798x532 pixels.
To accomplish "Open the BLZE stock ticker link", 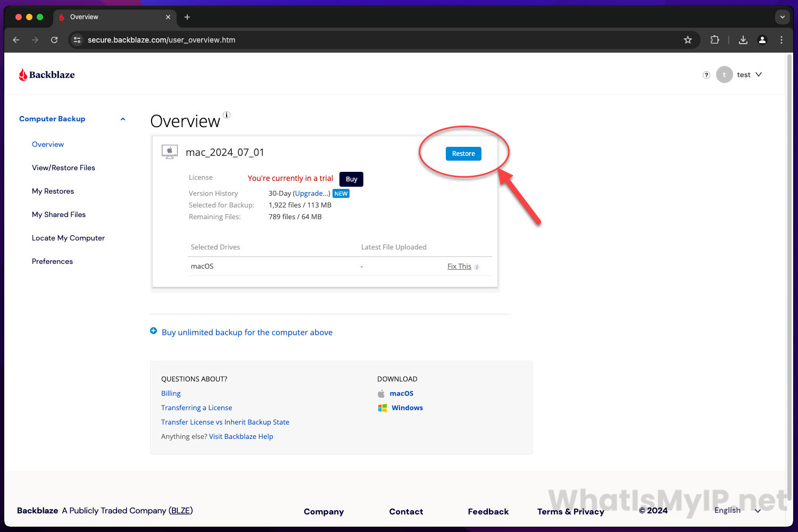I will coord(181,510).
